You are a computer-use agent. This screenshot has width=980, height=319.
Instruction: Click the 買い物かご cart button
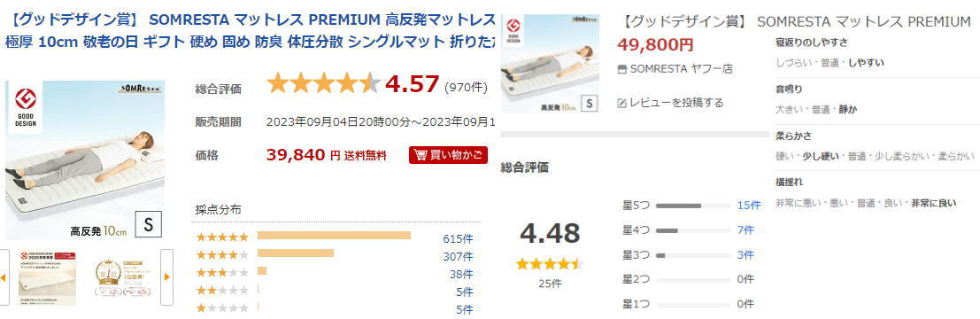pyautogui.click(x=448, y=155)
